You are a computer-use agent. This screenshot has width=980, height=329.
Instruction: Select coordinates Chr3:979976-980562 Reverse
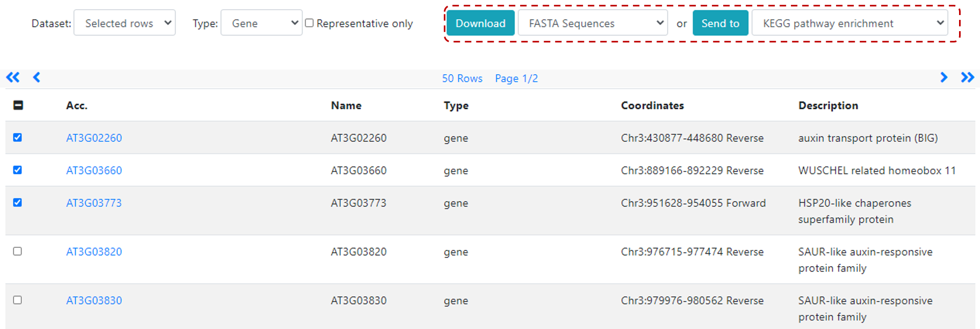click(692, 301)
